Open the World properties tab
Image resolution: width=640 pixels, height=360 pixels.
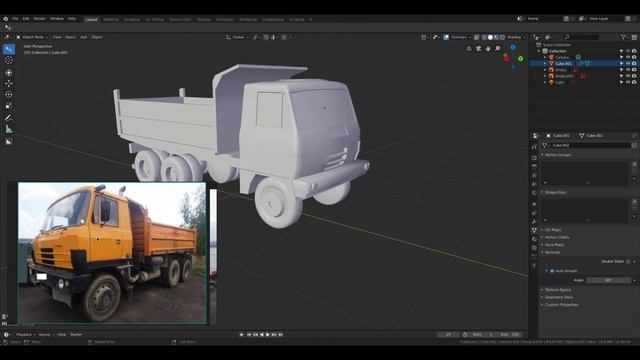(x=534, y=193)
